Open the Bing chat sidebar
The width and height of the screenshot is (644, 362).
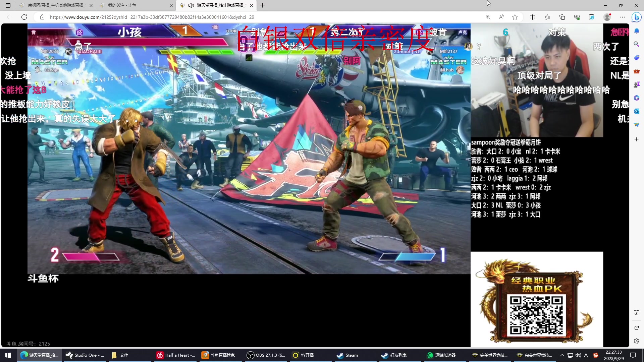click(x=636, y=17)
